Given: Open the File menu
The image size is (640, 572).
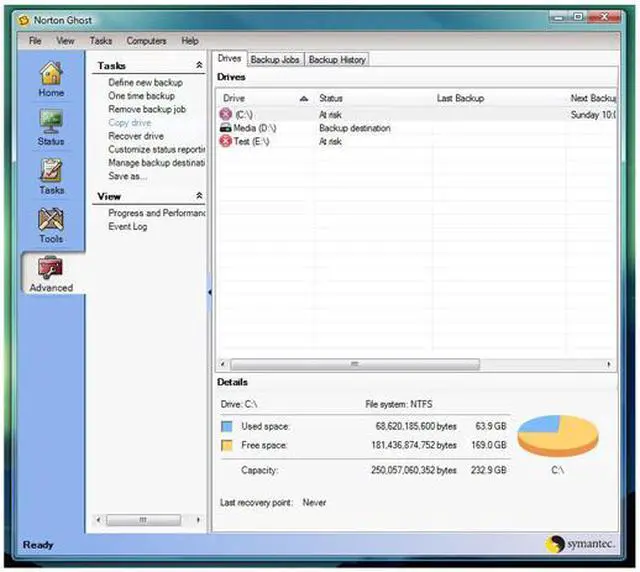Looking at the screenshot, I should point(35,41).
